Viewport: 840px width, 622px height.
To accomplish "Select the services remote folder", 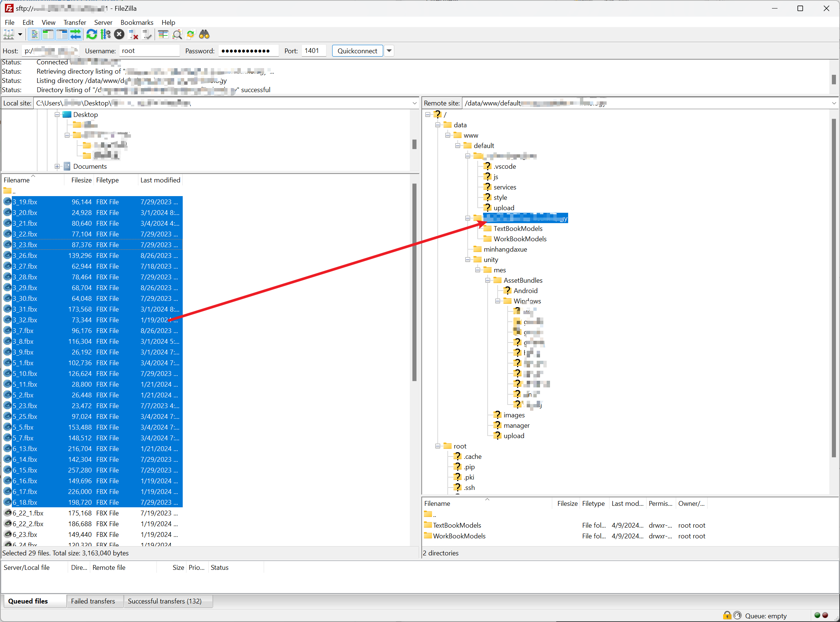I will coord(505,187).
